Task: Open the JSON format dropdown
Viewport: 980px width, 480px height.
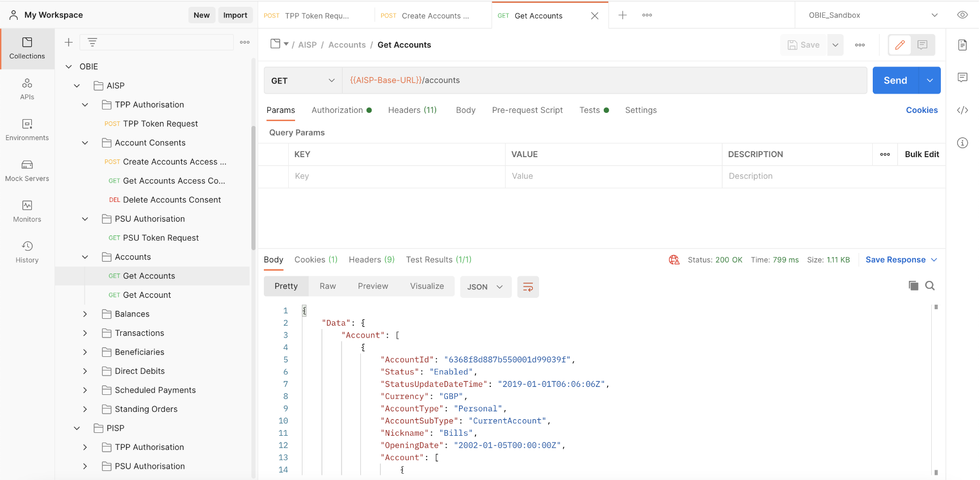Action: point(485,287)
